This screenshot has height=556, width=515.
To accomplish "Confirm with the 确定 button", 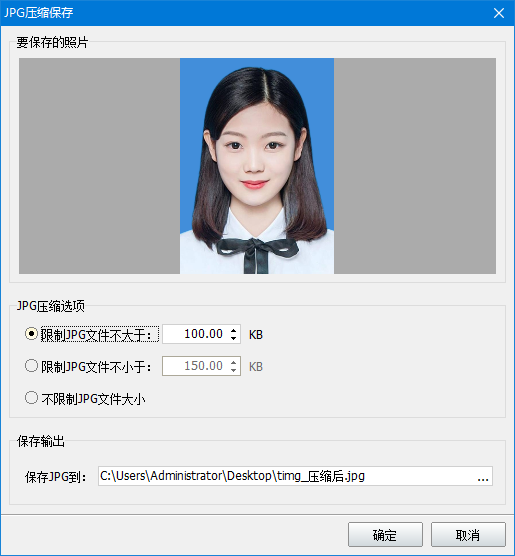I will click(385, 535).
